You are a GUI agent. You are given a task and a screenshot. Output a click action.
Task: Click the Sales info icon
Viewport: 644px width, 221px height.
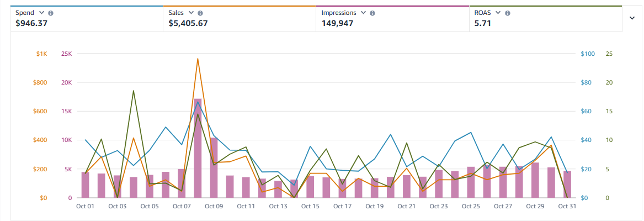(x=200, y=13)
